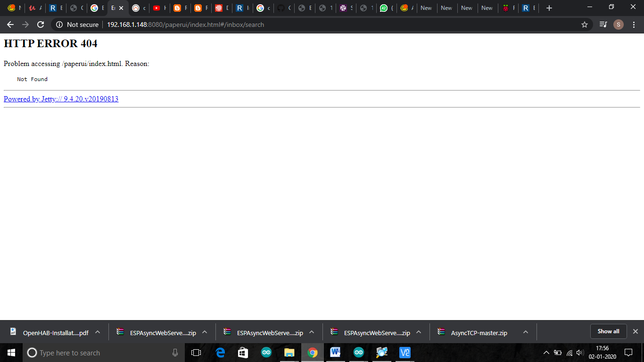Open a new browser tab

coord(549,8)
